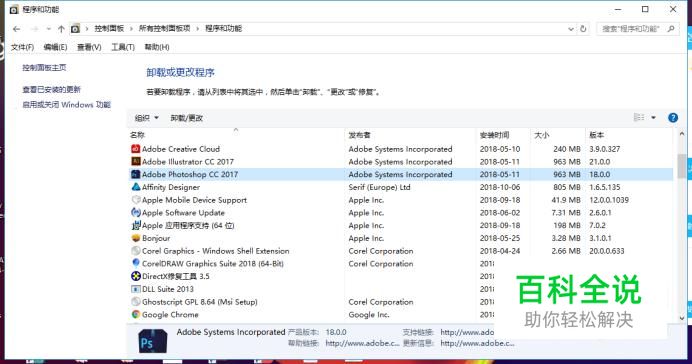
Task: Select the Apple Mobile Device Support icon
Action: tap(136, 200)
